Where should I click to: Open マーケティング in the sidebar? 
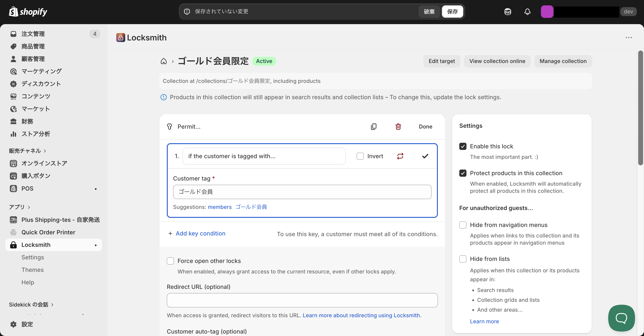click(53, 71)
